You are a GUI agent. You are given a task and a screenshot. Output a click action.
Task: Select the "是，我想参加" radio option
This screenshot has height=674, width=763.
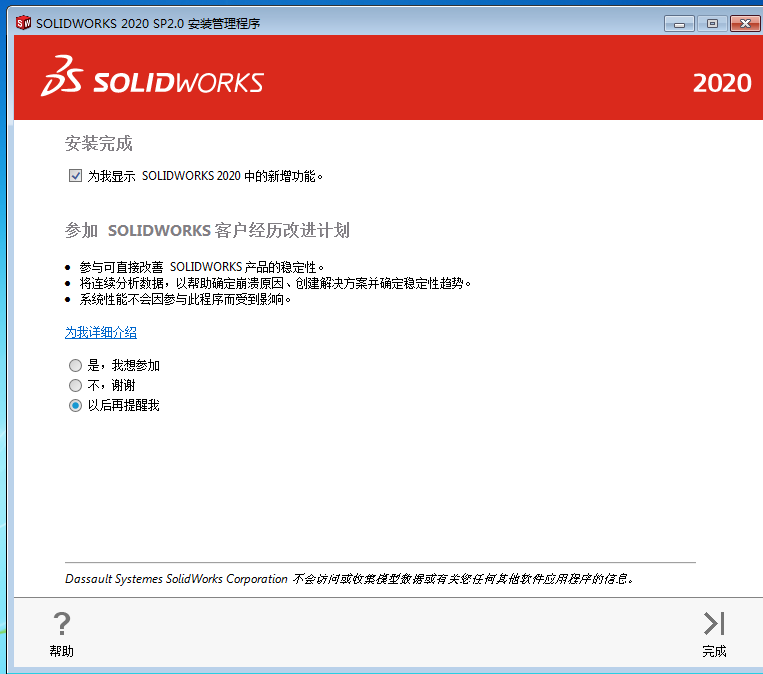tap(75, 366)
